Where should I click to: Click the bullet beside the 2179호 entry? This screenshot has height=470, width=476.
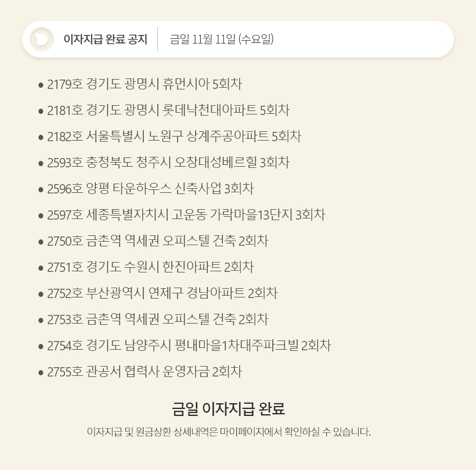(x=41, y=85)
